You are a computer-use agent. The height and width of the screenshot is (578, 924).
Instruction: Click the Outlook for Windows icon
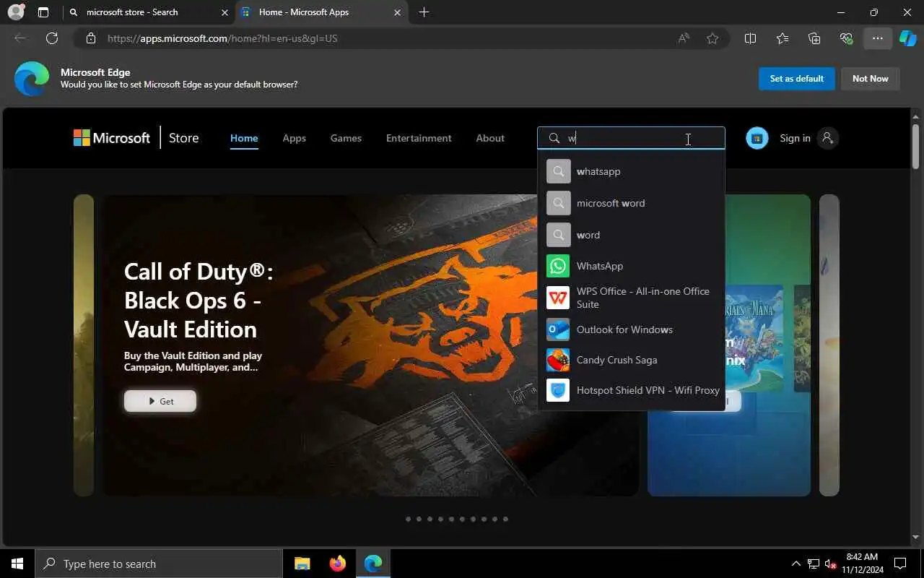558,329
